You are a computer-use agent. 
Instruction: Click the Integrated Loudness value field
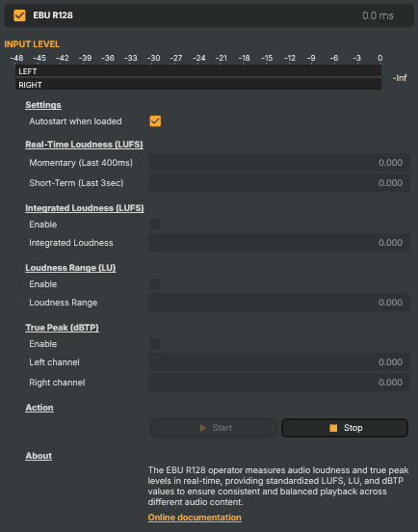pyautogui.click(x=279, y=243)
